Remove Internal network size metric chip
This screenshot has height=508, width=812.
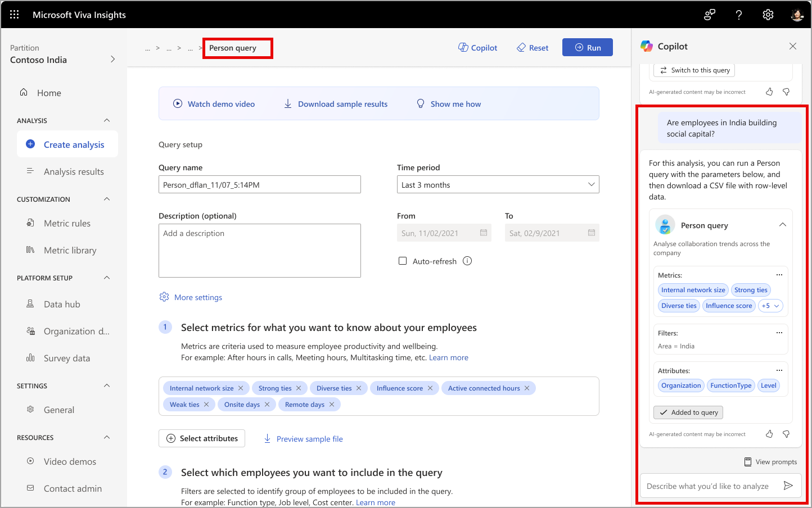click(x=241, y=388)
